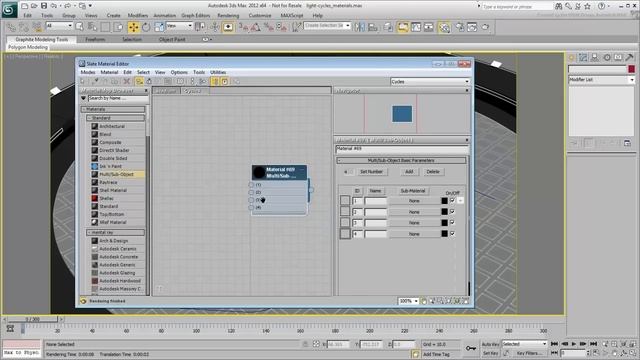Click black color swatch for sub-material ID 1
Viewport: 640px width, 360px height.
(444, 200)
